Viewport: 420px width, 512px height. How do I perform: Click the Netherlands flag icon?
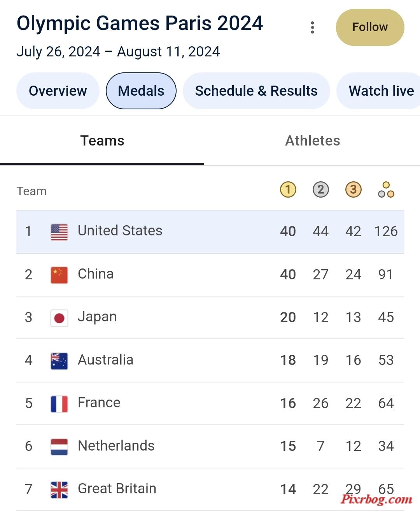(59, 447)
